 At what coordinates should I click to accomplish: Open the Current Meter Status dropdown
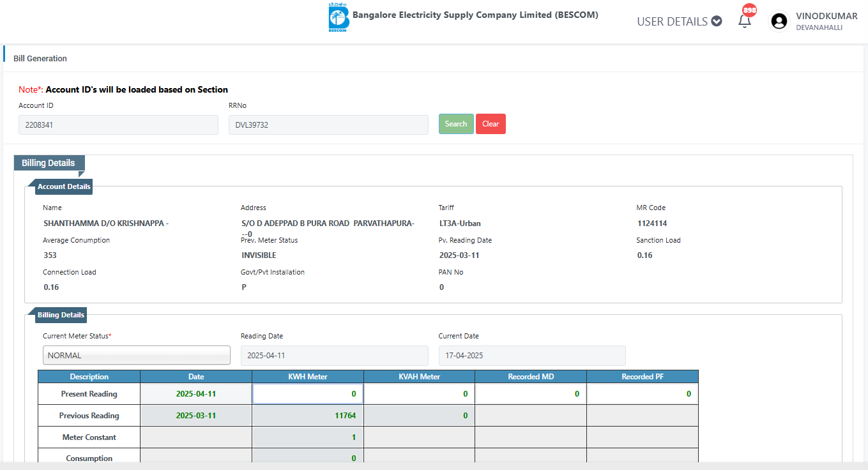[137, 355]
